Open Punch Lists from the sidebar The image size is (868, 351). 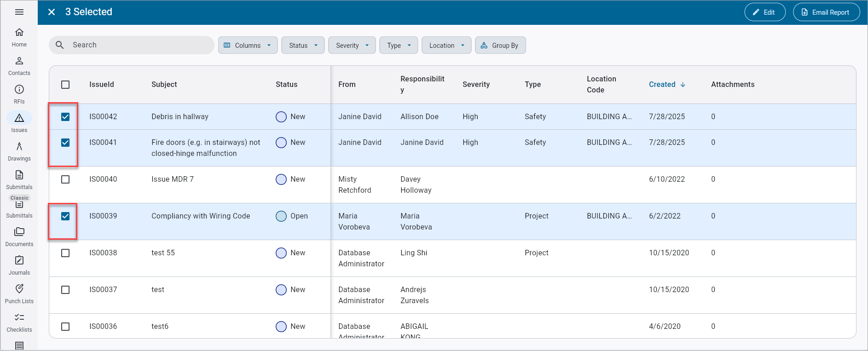19,294
